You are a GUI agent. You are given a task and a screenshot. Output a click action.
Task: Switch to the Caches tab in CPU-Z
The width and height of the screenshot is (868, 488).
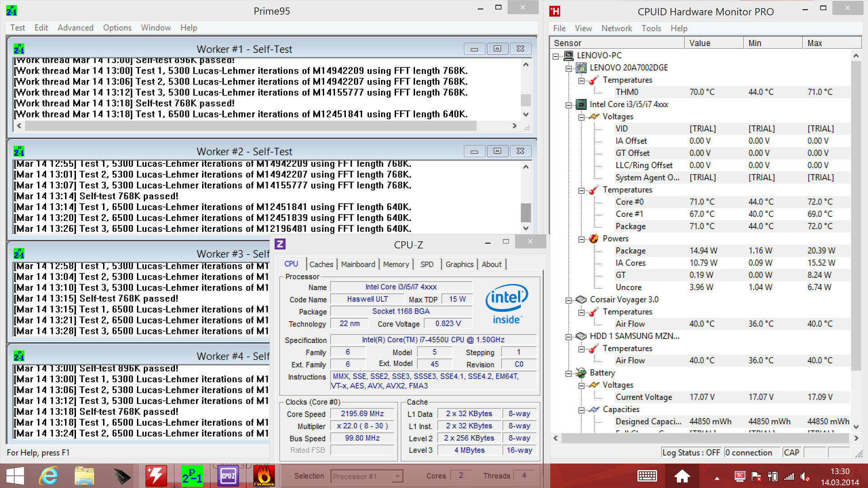321,264
